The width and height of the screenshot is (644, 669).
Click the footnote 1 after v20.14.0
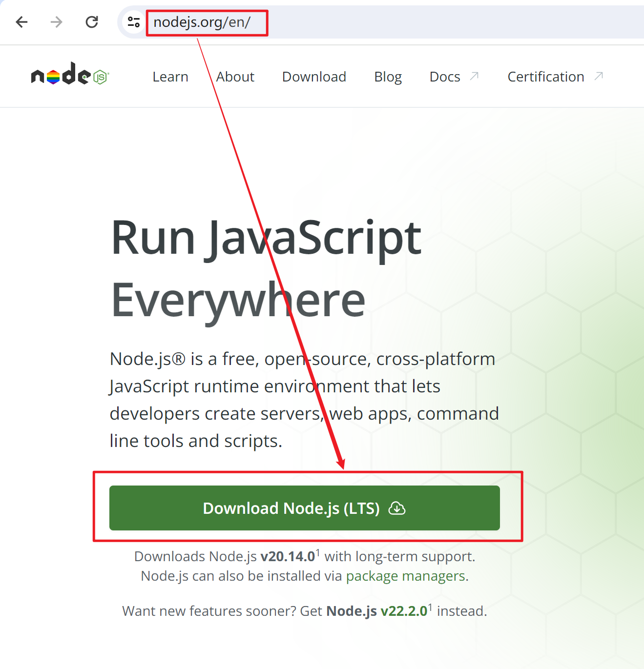[x=318, y=552]
